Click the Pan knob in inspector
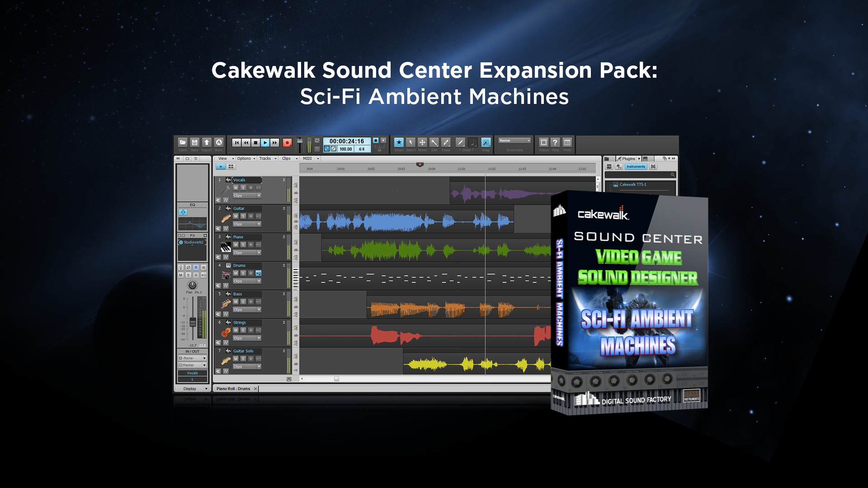The image size is (868, 488). pos(193,285)
